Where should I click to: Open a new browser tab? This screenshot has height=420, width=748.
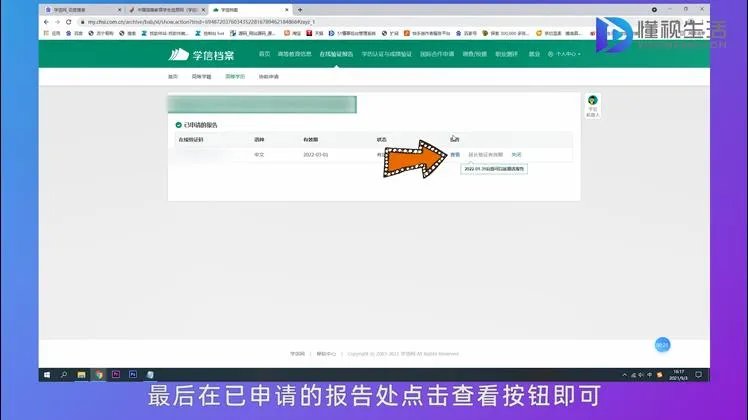point(300,10)
